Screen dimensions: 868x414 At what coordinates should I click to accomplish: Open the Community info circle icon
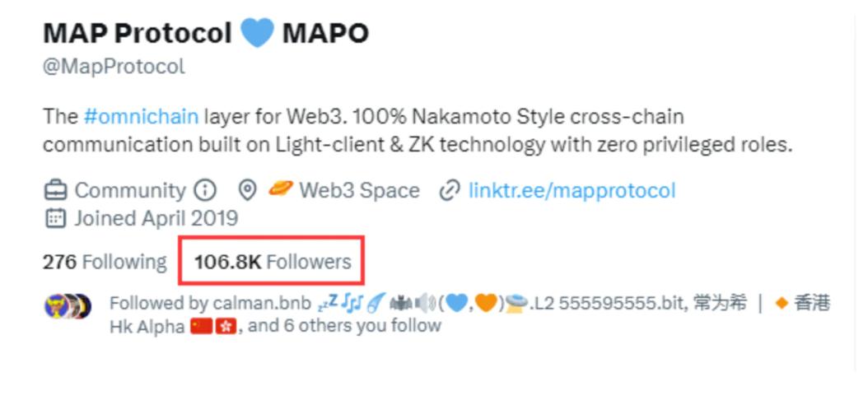click(205, 191)
